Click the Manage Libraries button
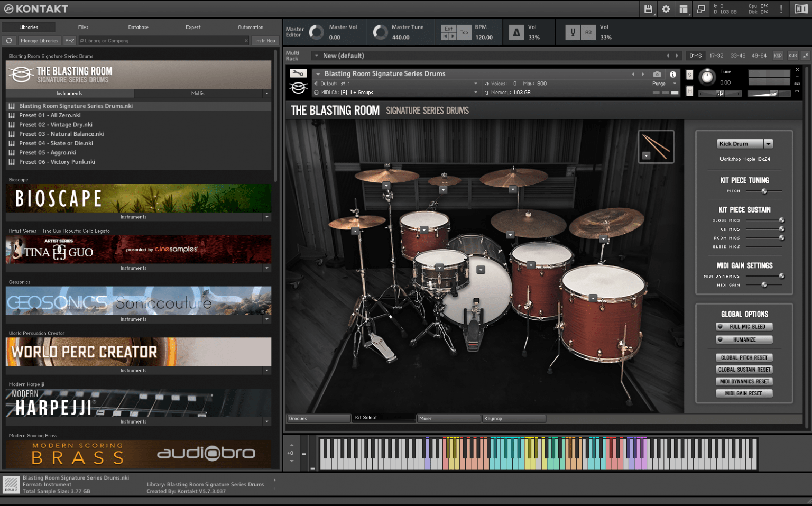Image resolution: width=812 pixels, height=506 pixels. click(x=39, y=41)
